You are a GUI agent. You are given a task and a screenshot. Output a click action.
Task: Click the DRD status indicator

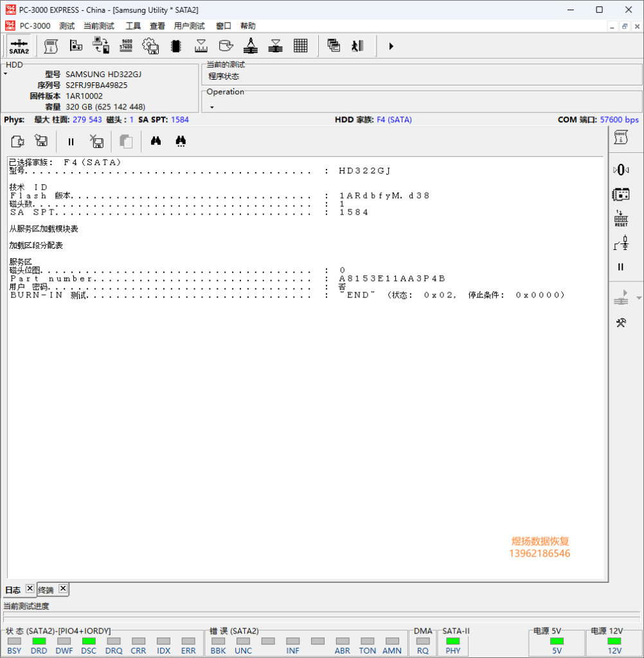click(39, 641)
